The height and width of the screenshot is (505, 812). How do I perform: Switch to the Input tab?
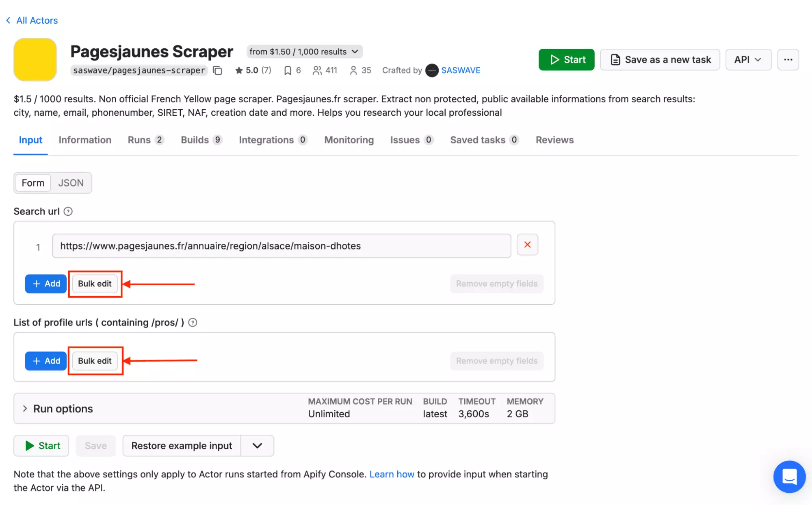click(x=30, y=140)
